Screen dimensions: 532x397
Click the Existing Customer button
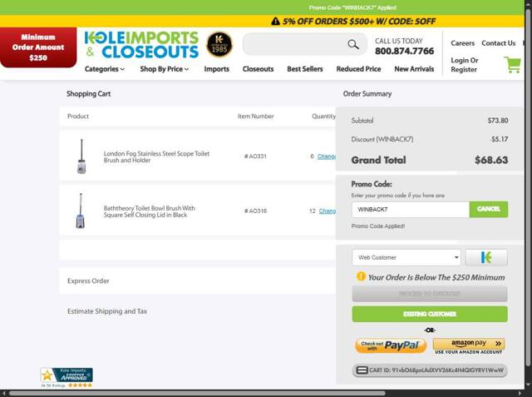(x=430, y=314)
